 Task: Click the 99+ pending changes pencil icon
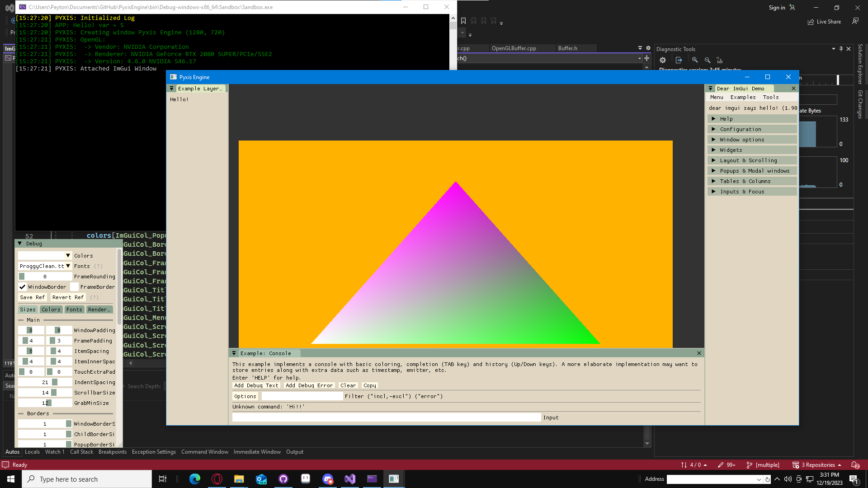pos(726,465)
